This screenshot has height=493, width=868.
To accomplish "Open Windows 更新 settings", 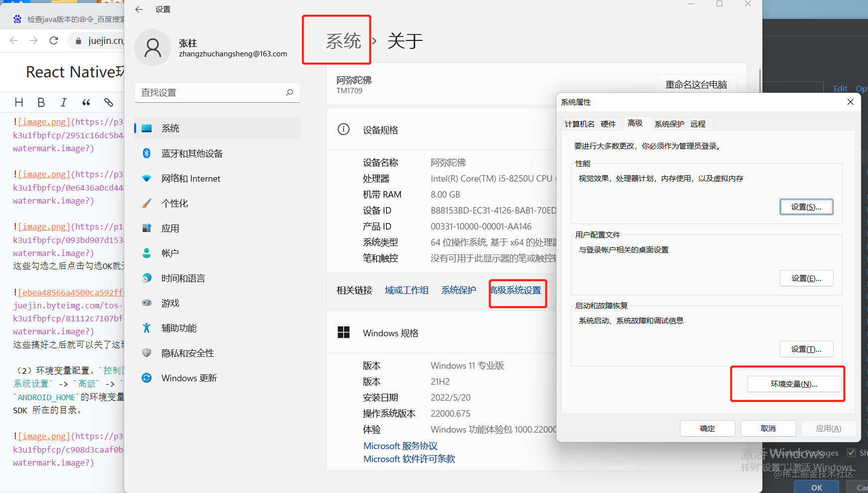I will [x=188, y=378].
